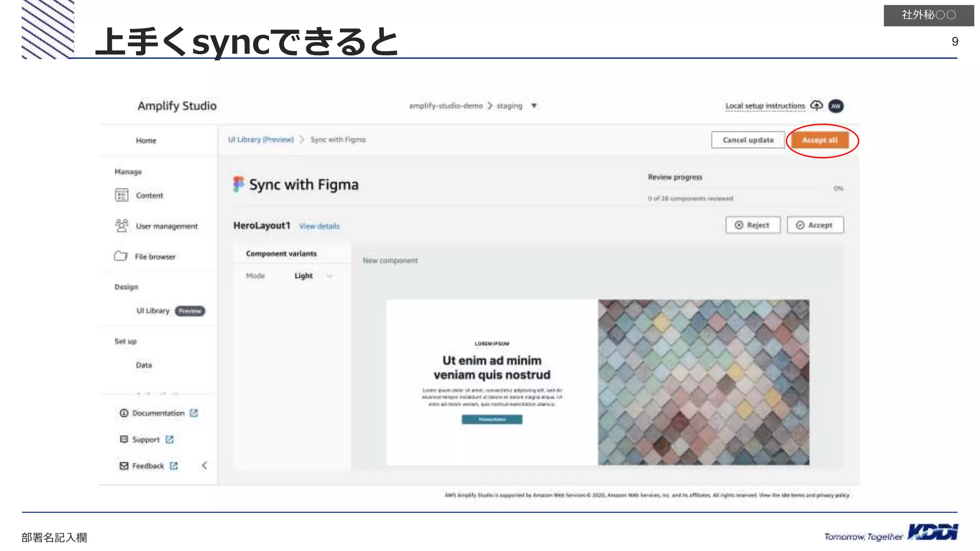Go to Home in sidebar
The height and width of the screenshot is (551, 980).
(146, 141)
